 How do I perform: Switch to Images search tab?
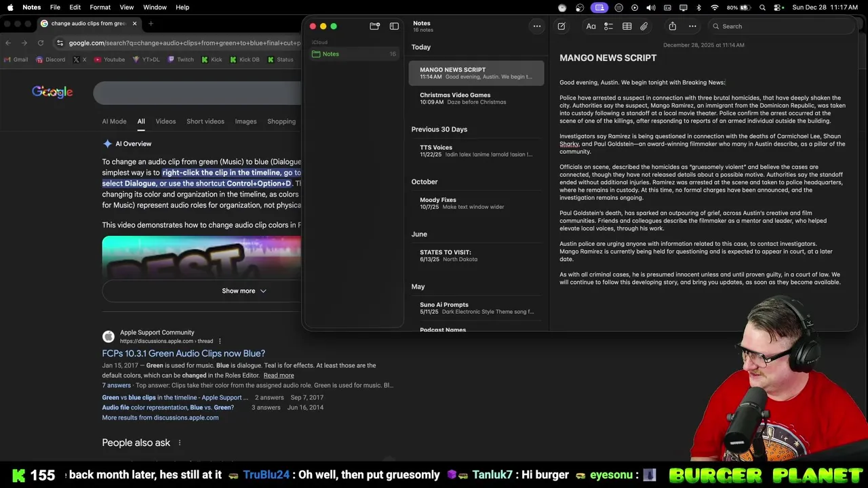pos(245,121)
